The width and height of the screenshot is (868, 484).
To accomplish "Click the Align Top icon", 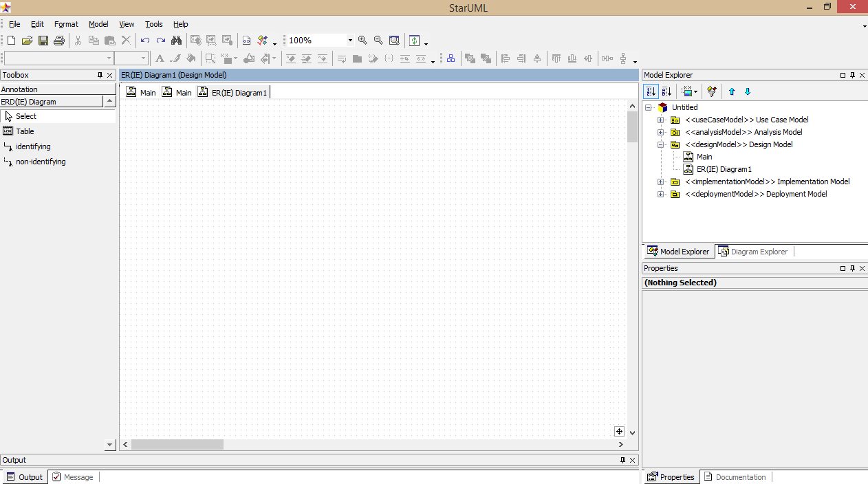I will (x=556, y=59).
